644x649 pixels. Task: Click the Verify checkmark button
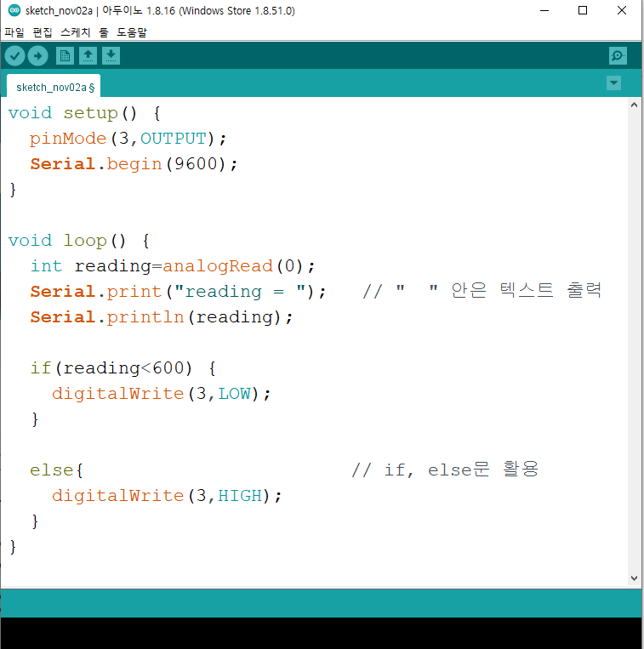pyautogui.click(x=15, y=56)
